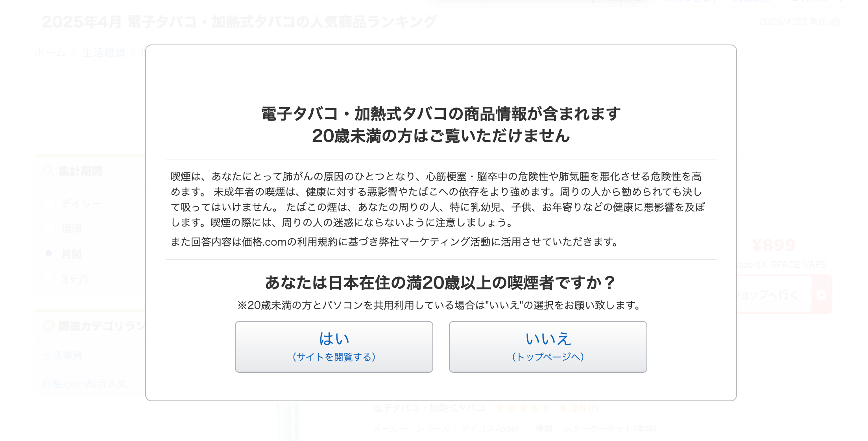This screenshot has width=868, height=441.
Task: Open the ホーム breadcrumb link
Action: pyautogui.click(x=50, y=53)
